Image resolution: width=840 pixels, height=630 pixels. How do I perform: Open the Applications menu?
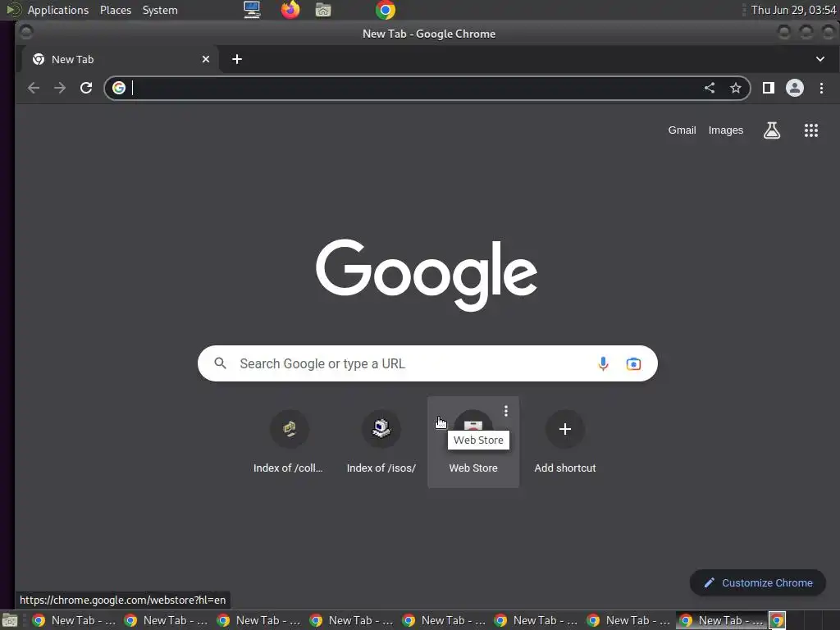coord(58,10)
